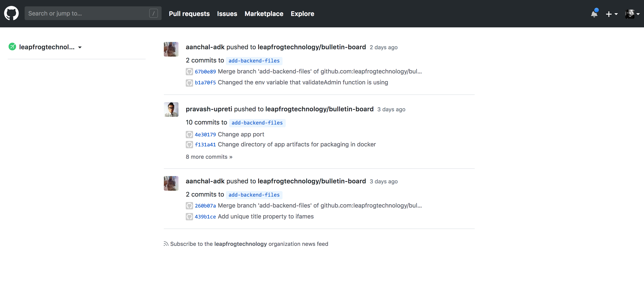Open pravash-upreti's profile picture
The height and width of the screenshot is (286, 644).
click(x=171, y=109)
